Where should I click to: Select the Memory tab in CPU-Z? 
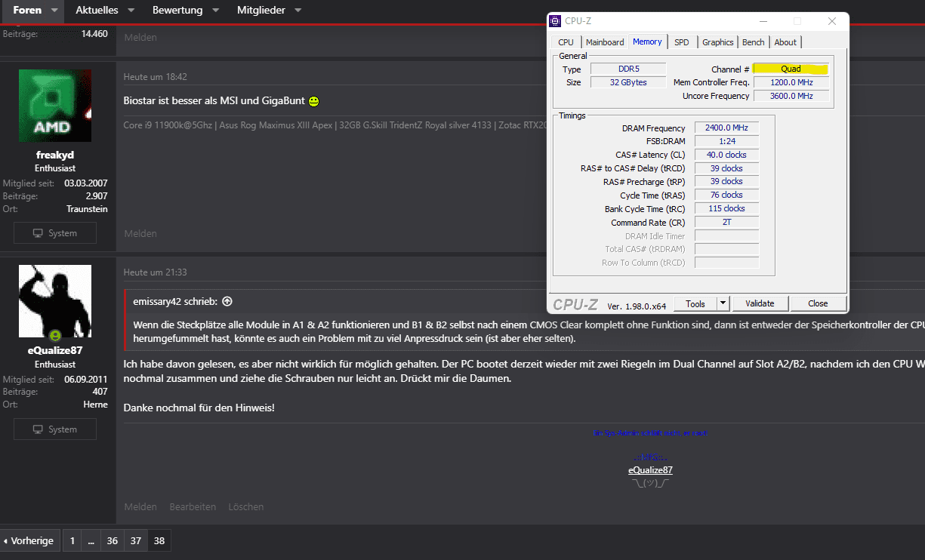point(647,42)
